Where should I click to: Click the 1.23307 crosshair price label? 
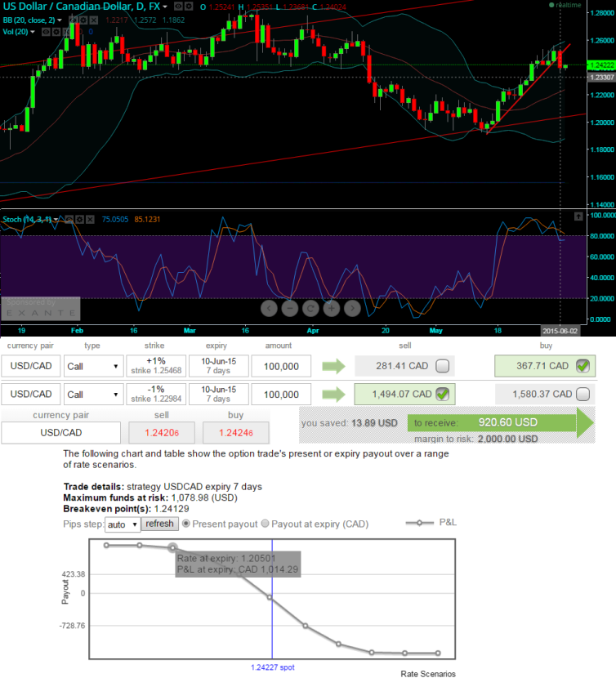[x=602, y=78]
